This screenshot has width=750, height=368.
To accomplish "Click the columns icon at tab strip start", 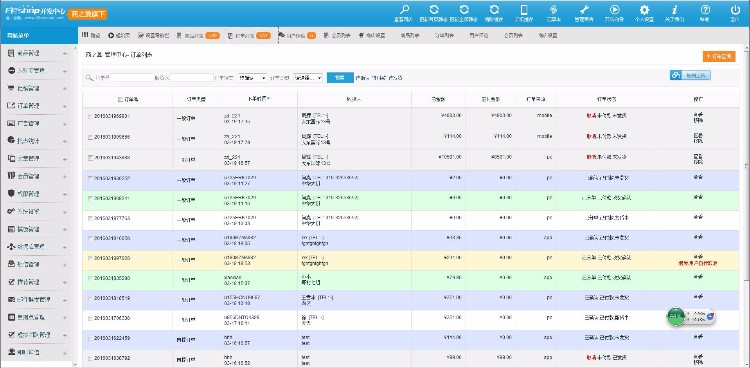I will pyautogui.click(x=85, y=35).
